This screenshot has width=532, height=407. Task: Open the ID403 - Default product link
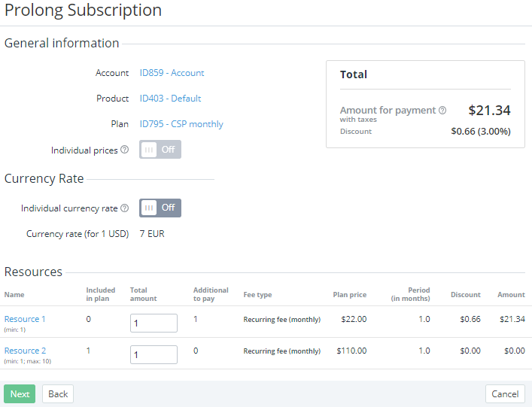click(x=170, y=99)
